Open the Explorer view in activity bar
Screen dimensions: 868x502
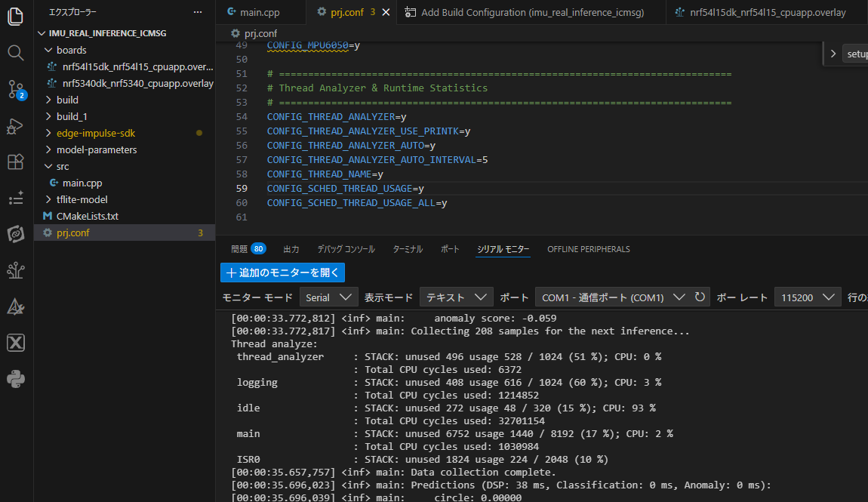click(x=16, y=17)
